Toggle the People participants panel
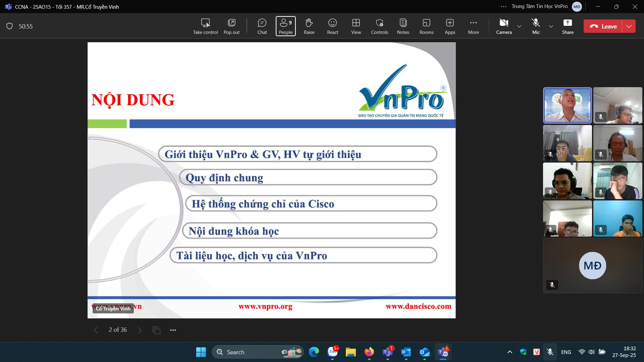This screenshot has height=362, width=644. pos(286,26)
